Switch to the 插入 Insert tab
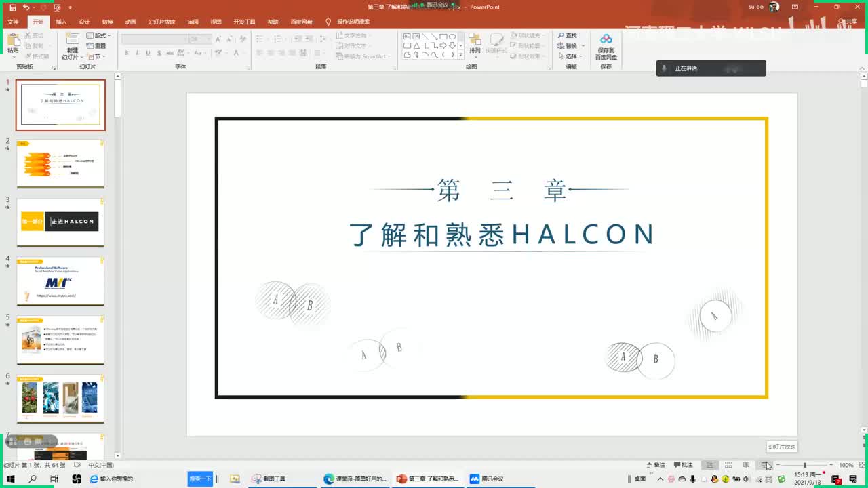This screenshot has height=488, width=868. (61, 22)
